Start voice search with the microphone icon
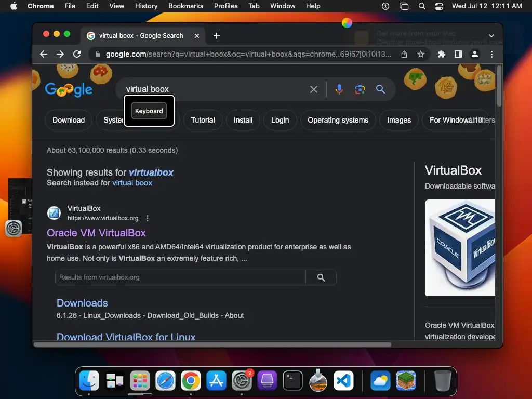The height and width of the screenshot is (399, 532). pos(339,89)
